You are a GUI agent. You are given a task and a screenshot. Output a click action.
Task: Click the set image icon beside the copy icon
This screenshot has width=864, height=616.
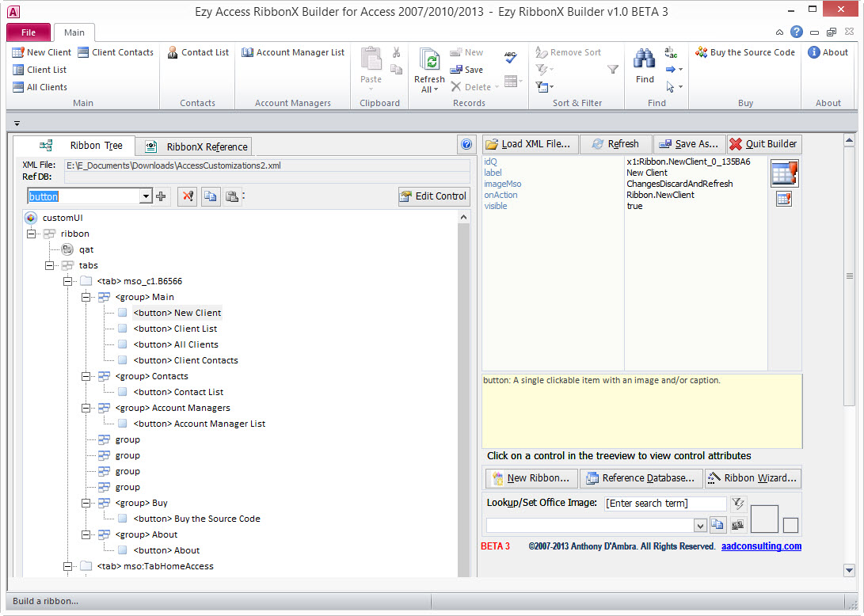click(737, 524)
